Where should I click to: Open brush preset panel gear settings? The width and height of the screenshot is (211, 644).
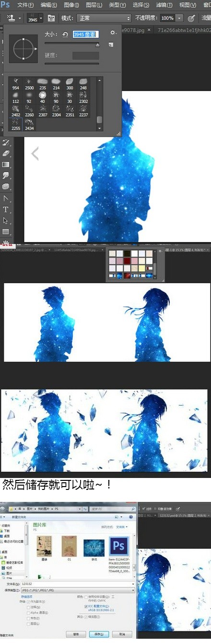point(113,33)
